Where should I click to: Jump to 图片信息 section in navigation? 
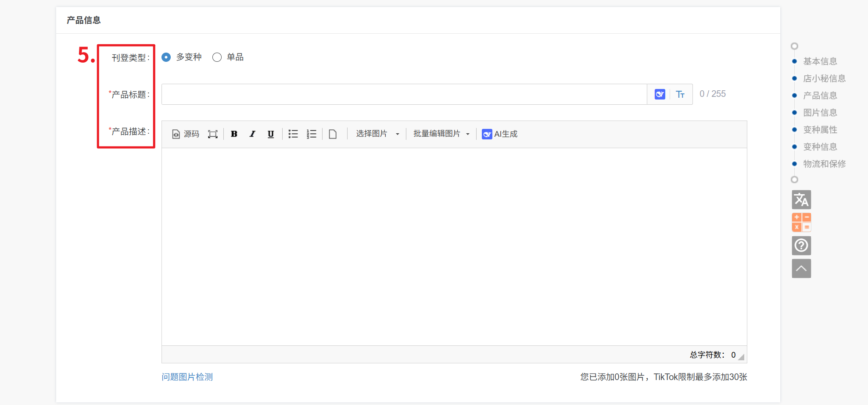click(x=820, y=113)
